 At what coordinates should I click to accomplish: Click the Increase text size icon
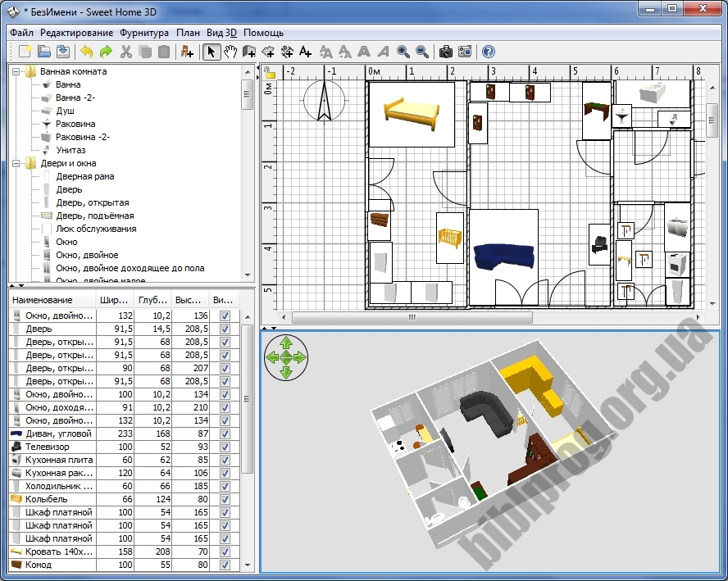326,52
